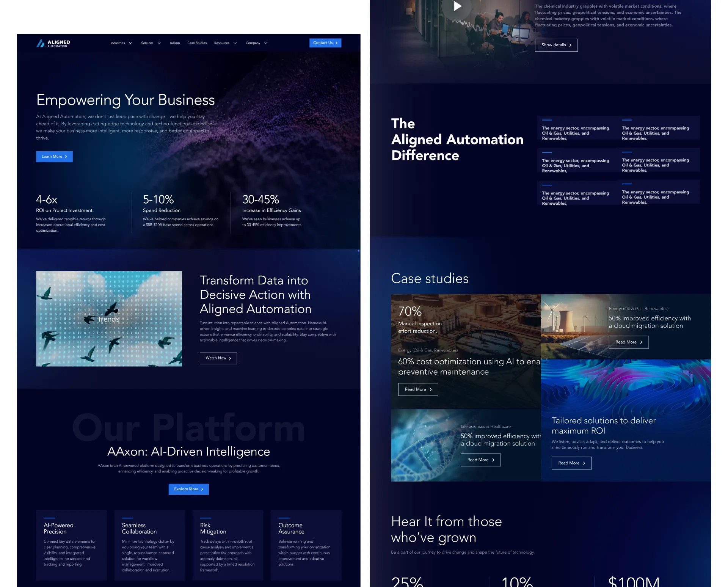This screenshot has width=728, height=587.
Task: Expand the Company dropdown chevron
Action: click(x=266, y=43)
